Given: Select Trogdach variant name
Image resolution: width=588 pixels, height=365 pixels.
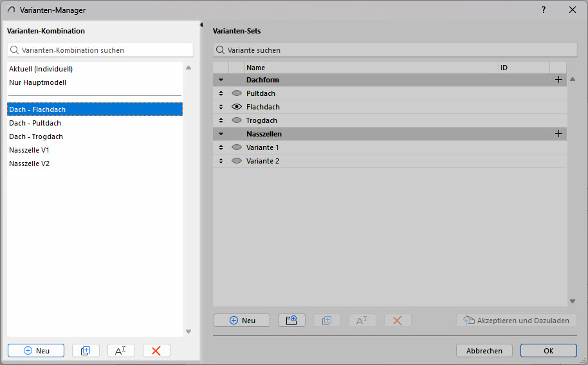Looking at the screenshot, I should coord(262,120).
